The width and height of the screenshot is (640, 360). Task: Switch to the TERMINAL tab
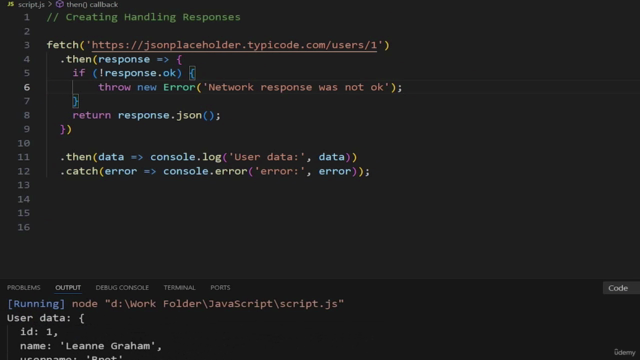click(180, 287)
